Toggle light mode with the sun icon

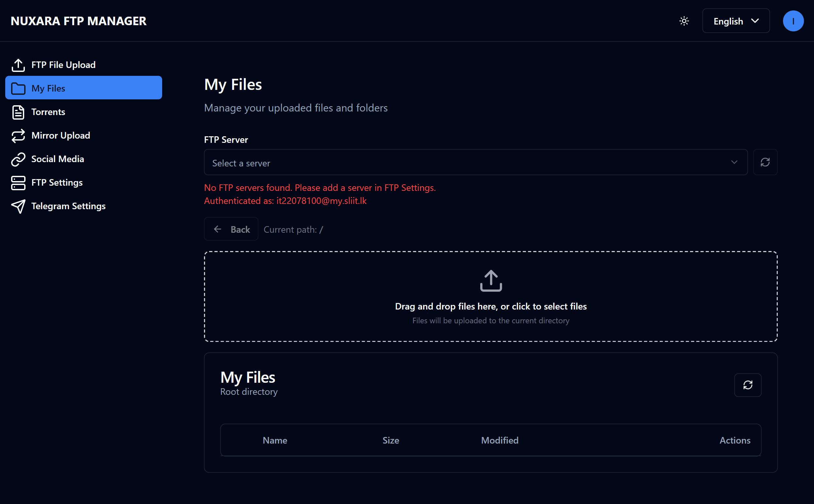coord(684,21)
